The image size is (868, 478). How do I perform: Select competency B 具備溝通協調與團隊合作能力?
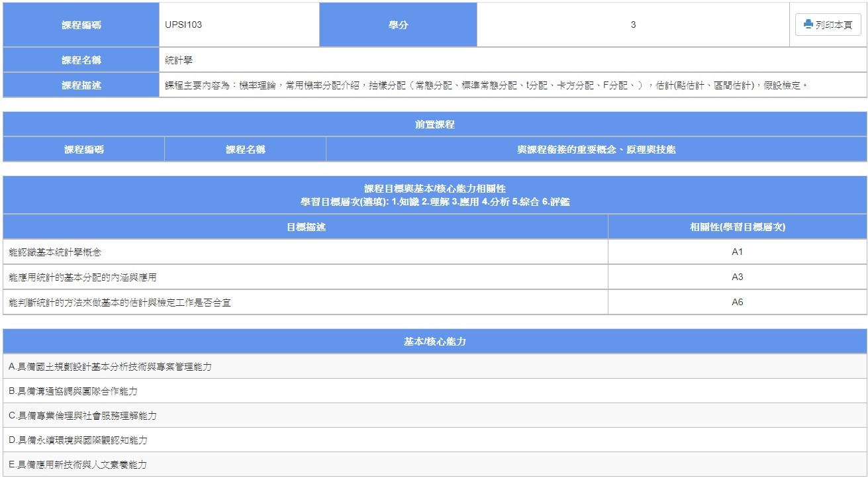[x=73, y=391]
